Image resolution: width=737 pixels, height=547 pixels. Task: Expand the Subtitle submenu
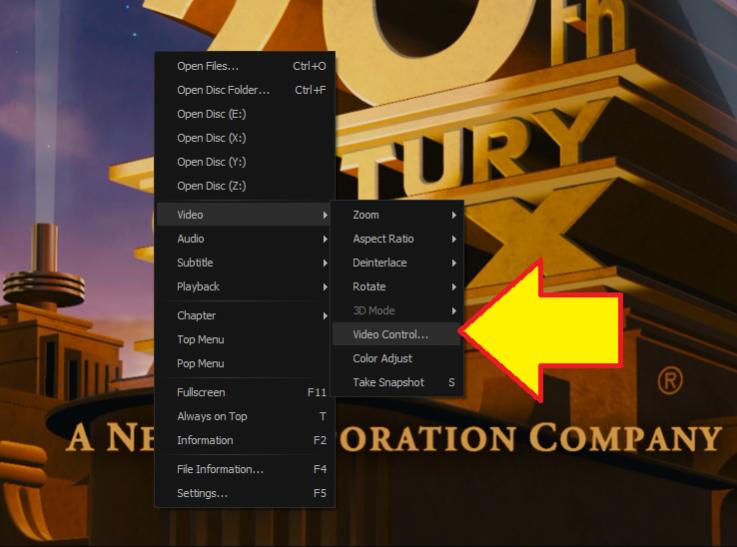click(244, 263)
